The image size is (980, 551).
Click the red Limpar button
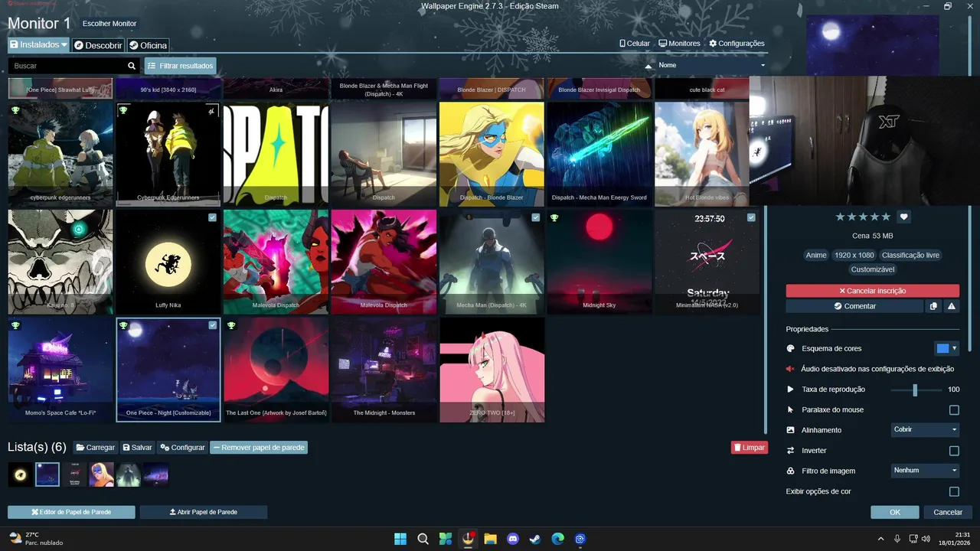point(750,448)
